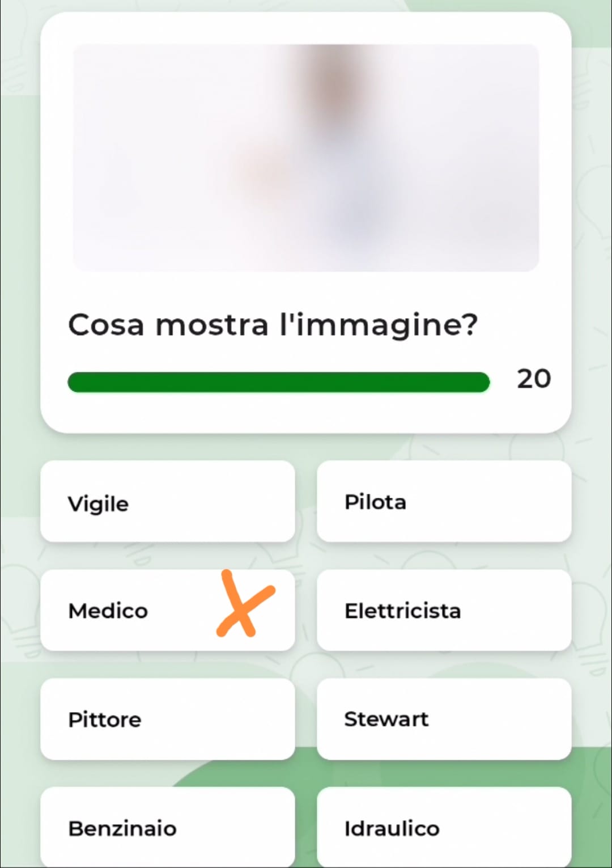Select Benzinaio as the answer

pyautogui.click(x=168, y=827)
